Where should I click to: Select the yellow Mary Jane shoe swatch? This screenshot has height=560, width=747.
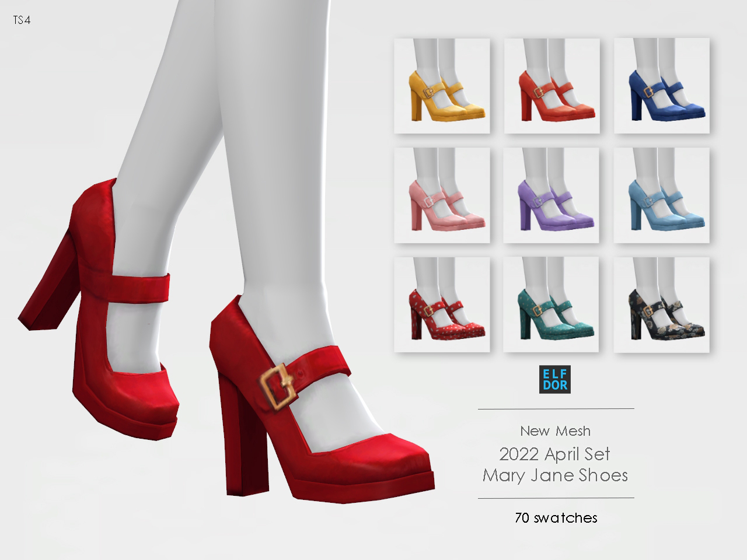(442, 86)
